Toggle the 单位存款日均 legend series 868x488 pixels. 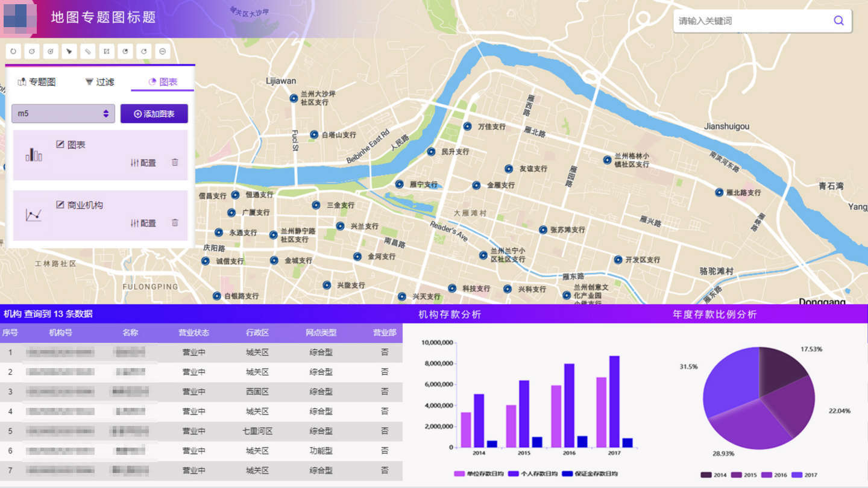click(479, 474)
